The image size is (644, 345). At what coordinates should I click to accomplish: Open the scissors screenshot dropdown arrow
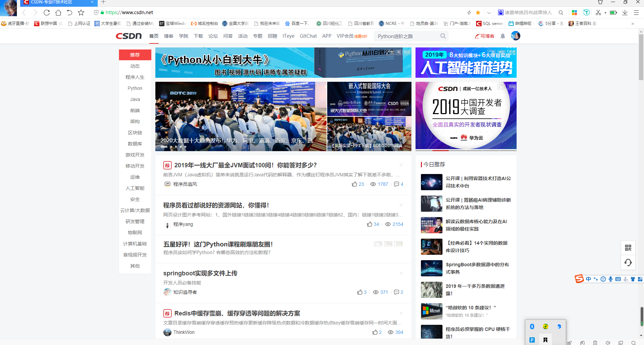point(605,13)
